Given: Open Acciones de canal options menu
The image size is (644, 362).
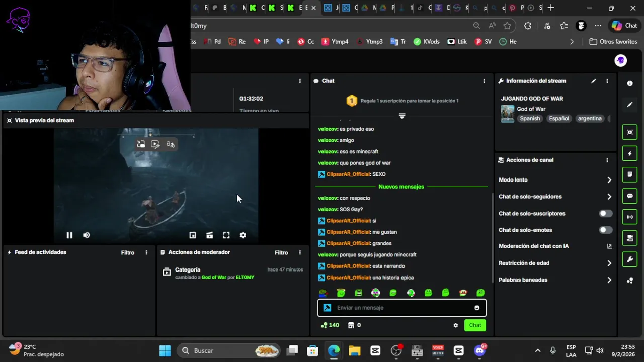Looking at the screenshot, I should [607, 160].
